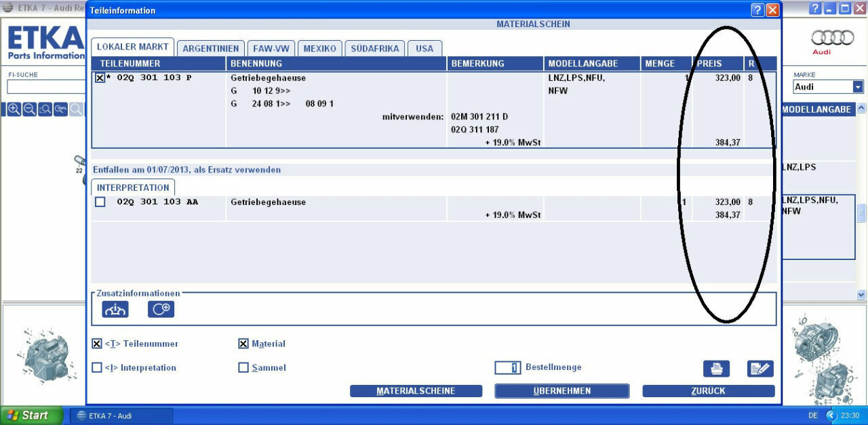Select part number 02Q 301 103 AA
This screenshot has height=425, width=868.
pyautogui.click(x=157, y=202)
